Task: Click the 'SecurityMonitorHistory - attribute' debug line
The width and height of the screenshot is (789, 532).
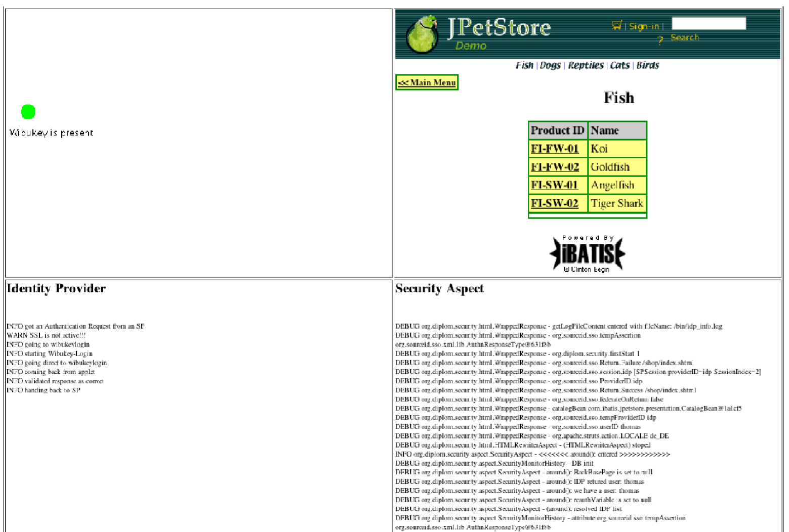Action: 541,518
